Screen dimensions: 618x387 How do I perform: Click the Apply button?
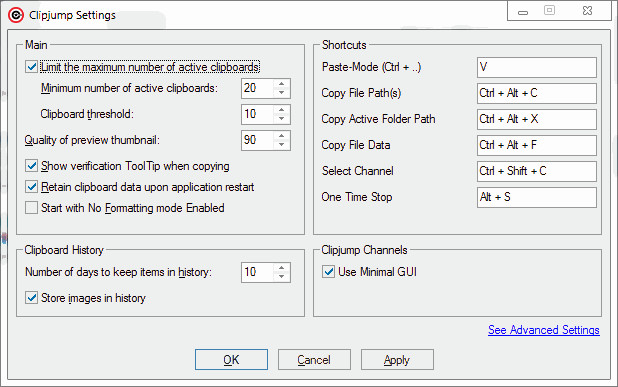click(x=397, y=359)
